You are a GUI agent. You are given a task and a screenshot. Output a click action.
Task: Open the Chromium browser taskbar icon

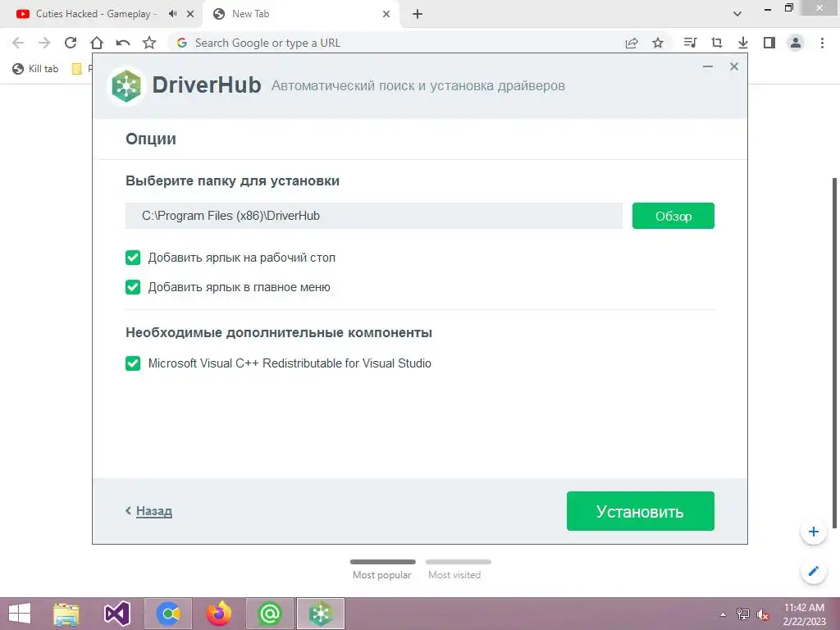167,614
